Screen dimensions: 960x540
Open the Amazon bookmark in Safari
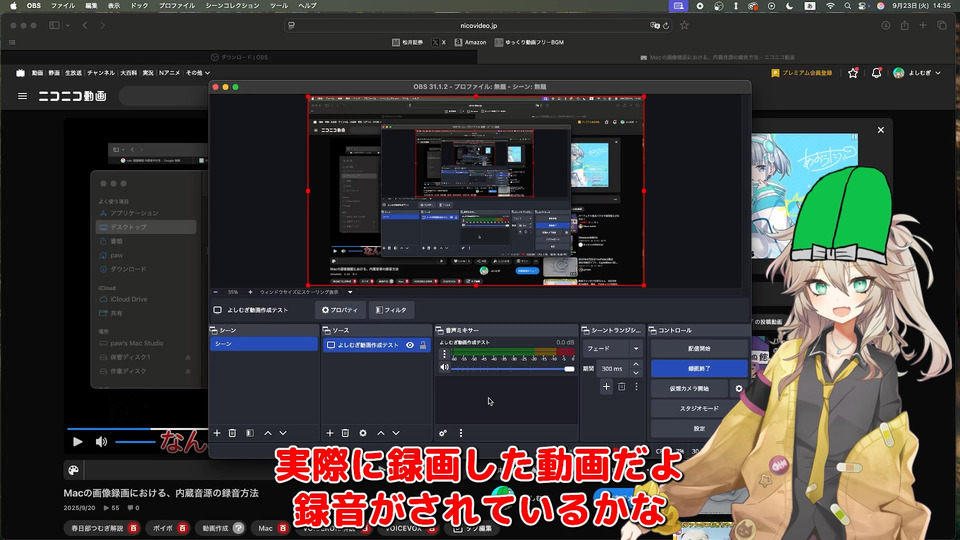pos(470,42)
